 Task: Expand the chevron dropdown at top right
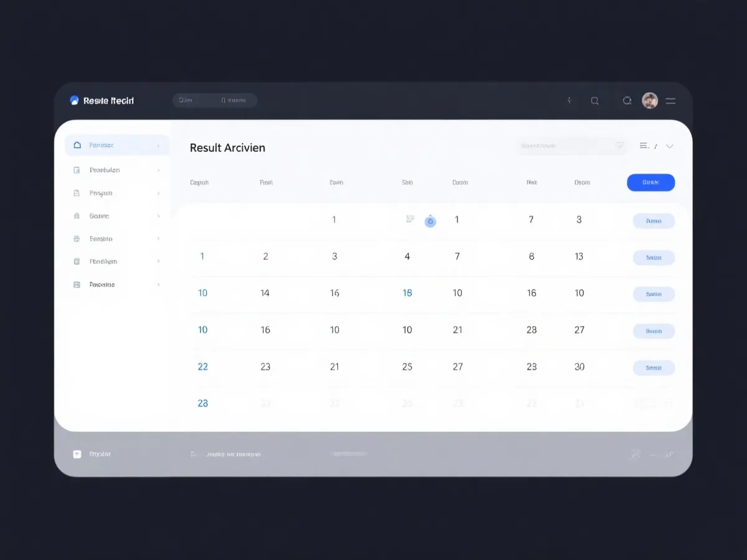click(x=670, y=146)
